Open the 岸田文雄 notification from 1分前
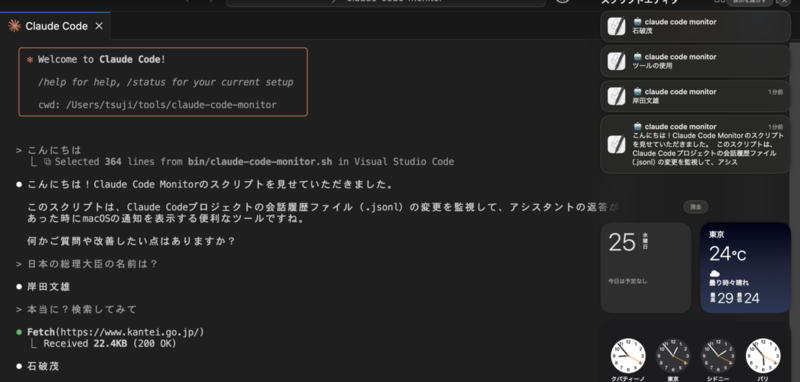This screenshot has width=800, height=382. tap(696, 96)
